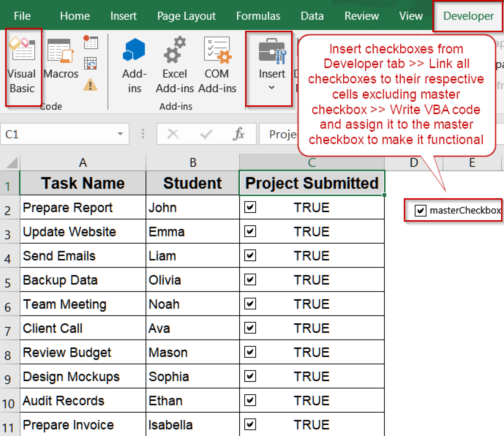Uncheck the masterCheckbox control
This screenshot has width=504, height=436.
(x=421, y=211)
